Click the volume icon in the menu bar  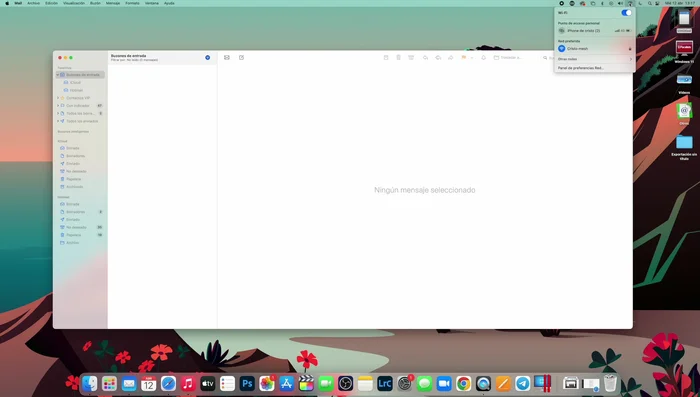(x=620, y=3)
